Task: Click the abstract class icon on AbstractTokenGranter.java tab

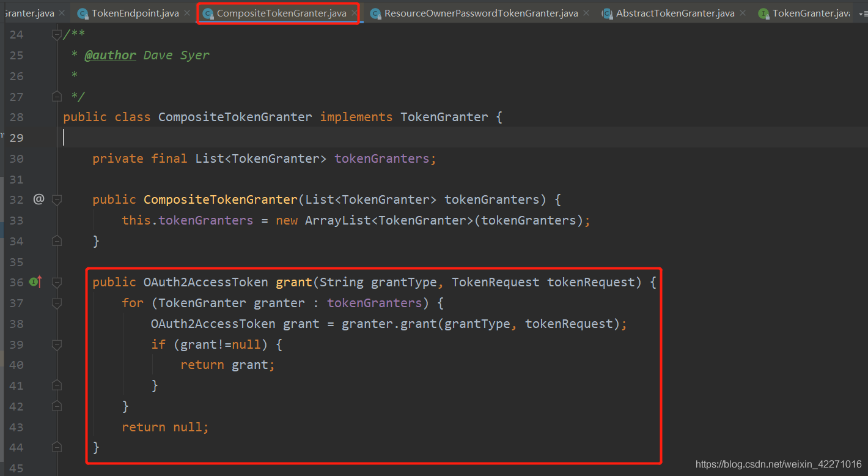Action: coord(607,13)
